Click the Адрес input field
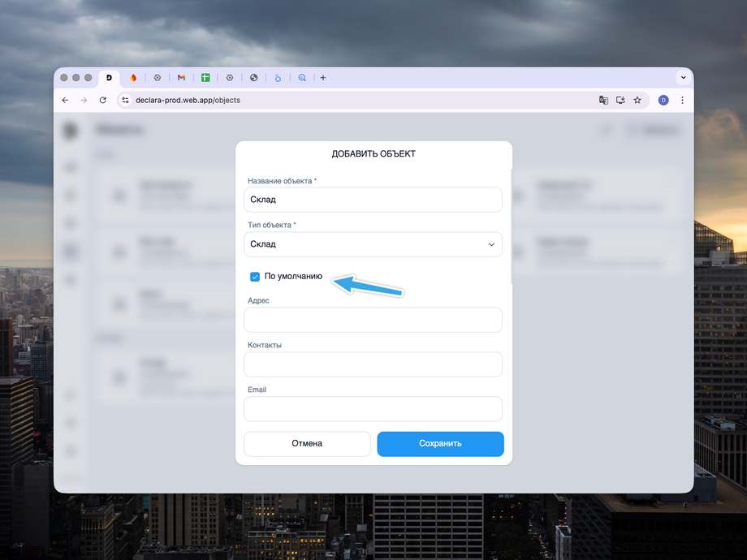The image size is (747, 560). [373, 320]
